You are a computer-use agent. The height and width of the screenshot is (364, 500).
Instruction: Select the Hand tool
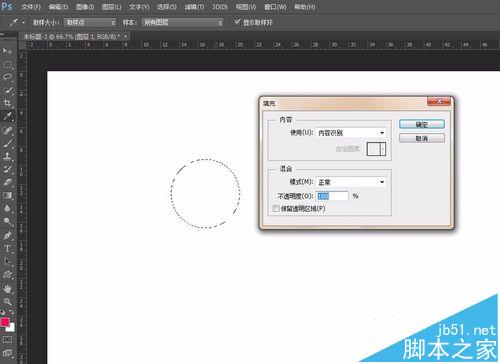click(7, 289)
